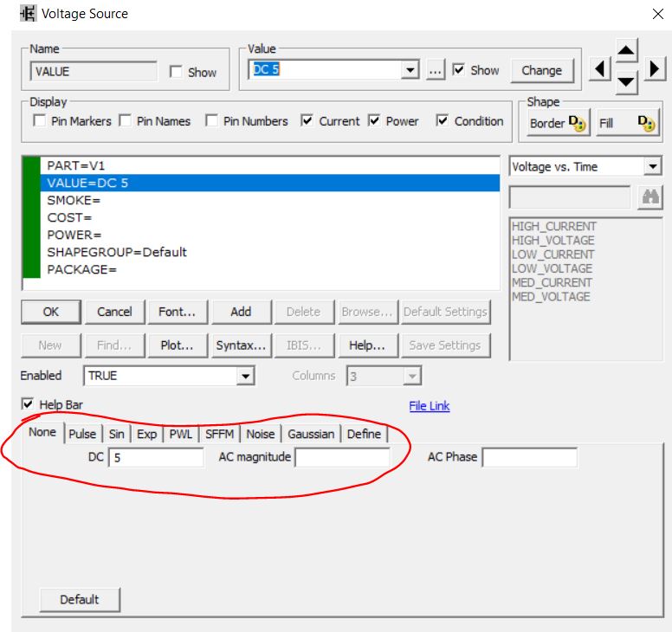Toggle the Value Show checkbox
672x632 pixels.
click(x=458, y=69)
